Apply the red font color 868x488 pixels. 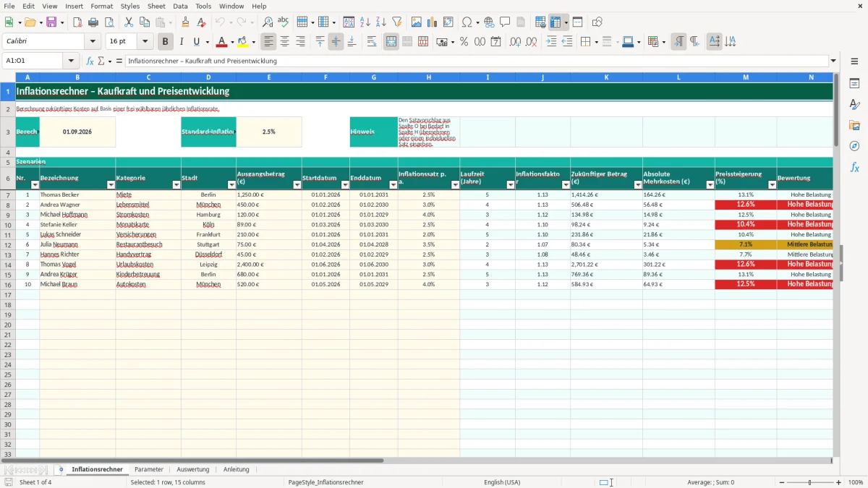pos(223,42)
